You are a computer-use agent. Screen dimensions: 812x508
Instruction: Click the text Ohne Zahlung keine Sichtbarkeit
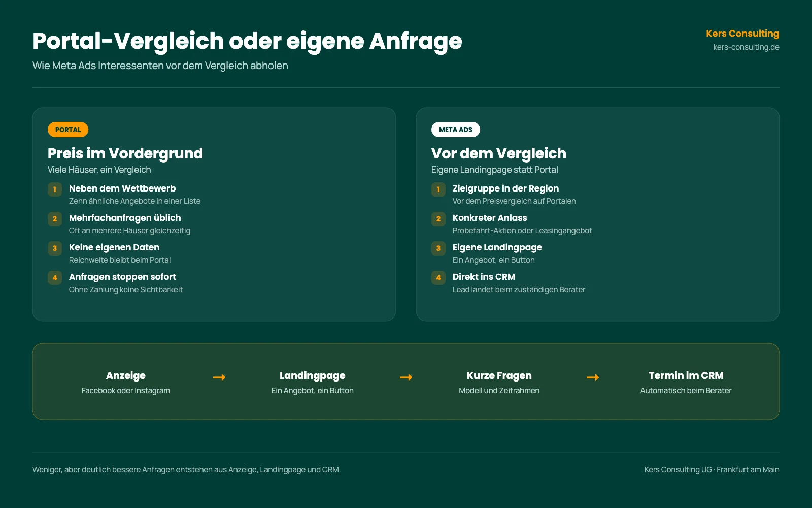[x=126, y=290]
